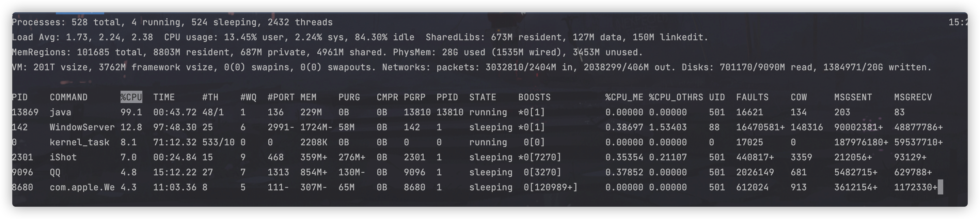Click the iShot process name
The width and height of the screenshot is (980, 219).
[x=63, y=157]
